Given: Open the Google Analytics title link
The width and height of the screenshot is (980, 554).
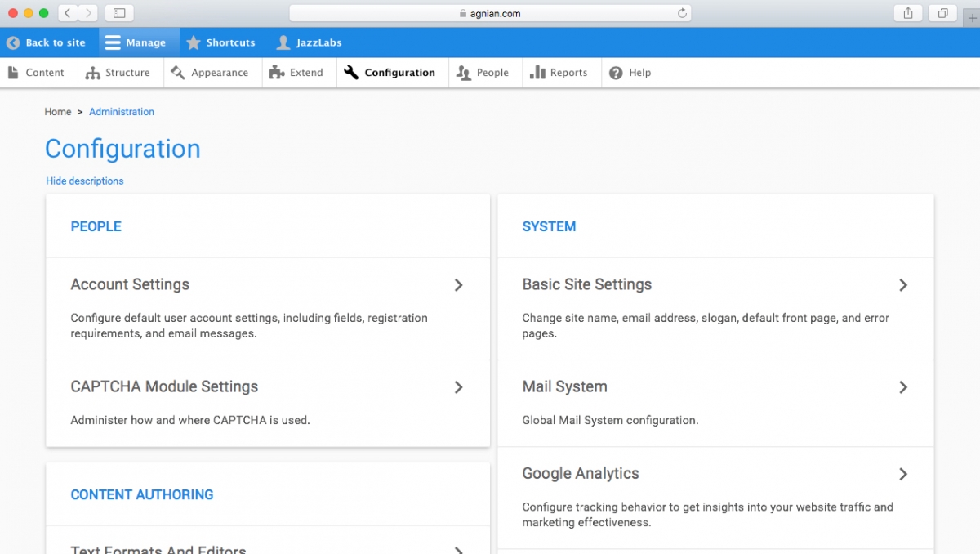Looking at the screenshot, I should pos(581,473).
